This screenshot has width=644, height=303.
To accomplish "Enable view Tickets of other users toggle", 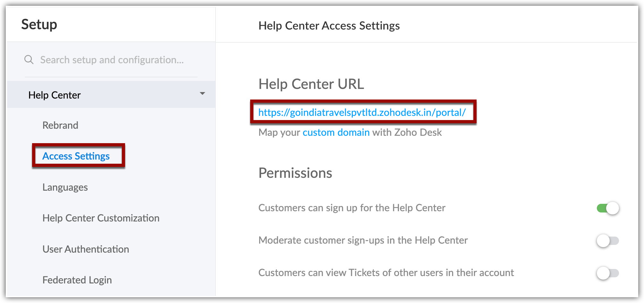I will click(607, 273).
